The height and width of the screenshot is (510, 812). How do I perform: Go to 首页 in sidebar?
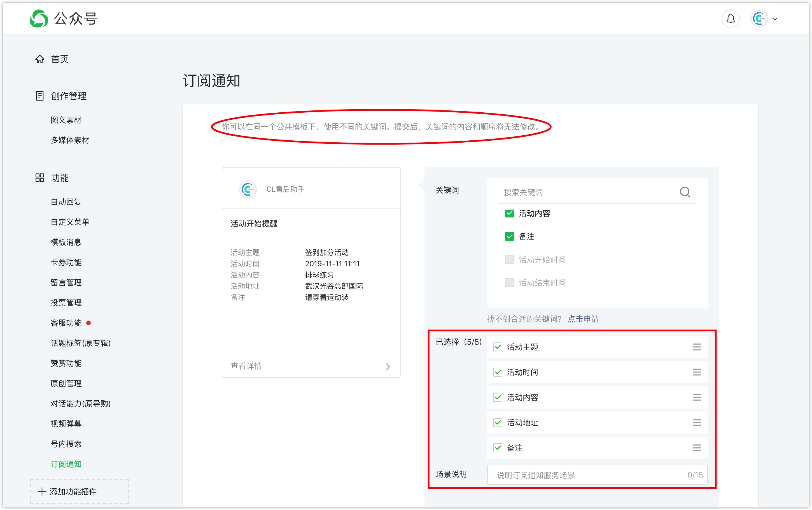tap(60, 59)
